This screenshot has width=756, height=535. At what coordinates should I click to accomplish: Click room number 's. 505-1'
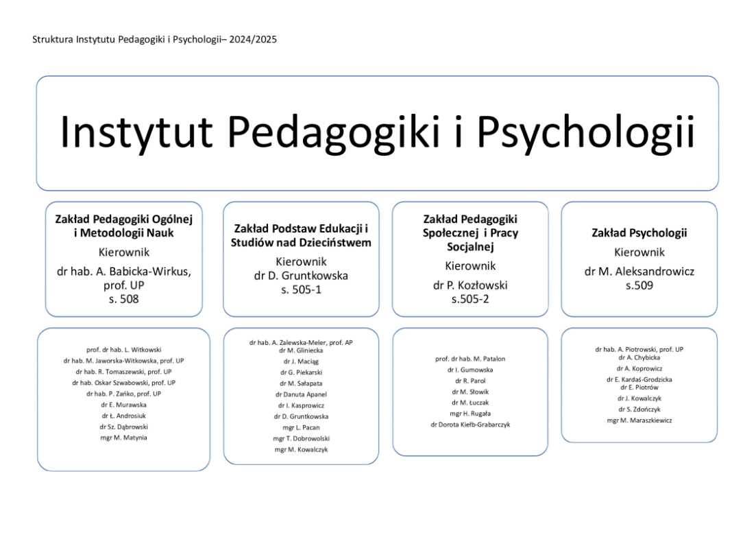coord(301,290)
